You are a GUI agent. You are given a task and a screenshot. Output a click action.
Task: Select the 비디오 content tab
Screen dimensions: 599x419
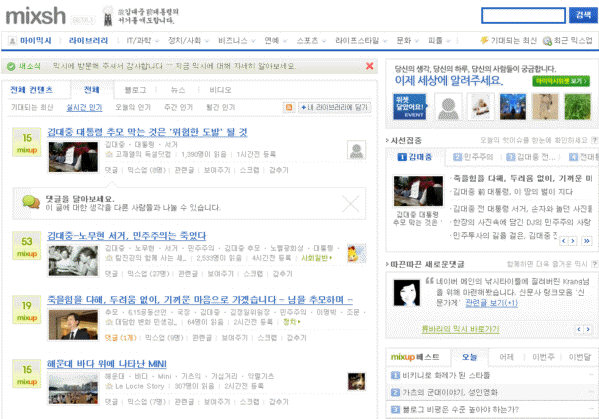click(x=220, y=90)
